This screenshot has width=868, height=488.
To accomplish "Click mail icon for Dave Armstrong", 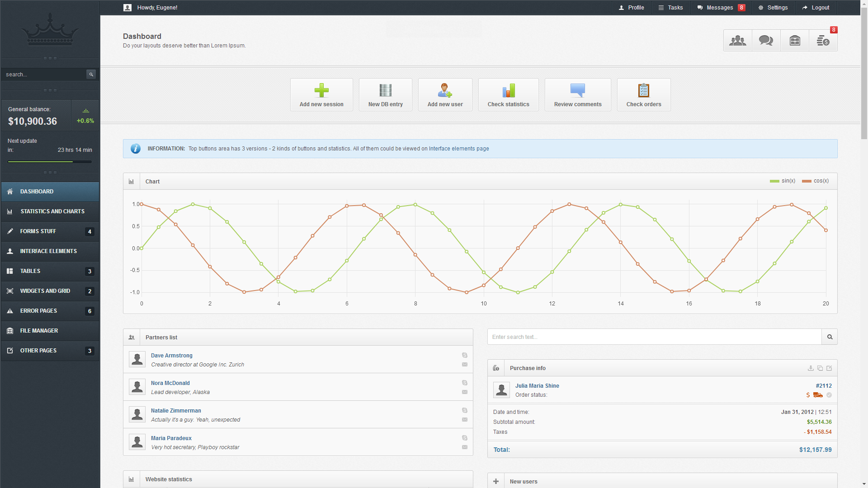I will [465, 365].
